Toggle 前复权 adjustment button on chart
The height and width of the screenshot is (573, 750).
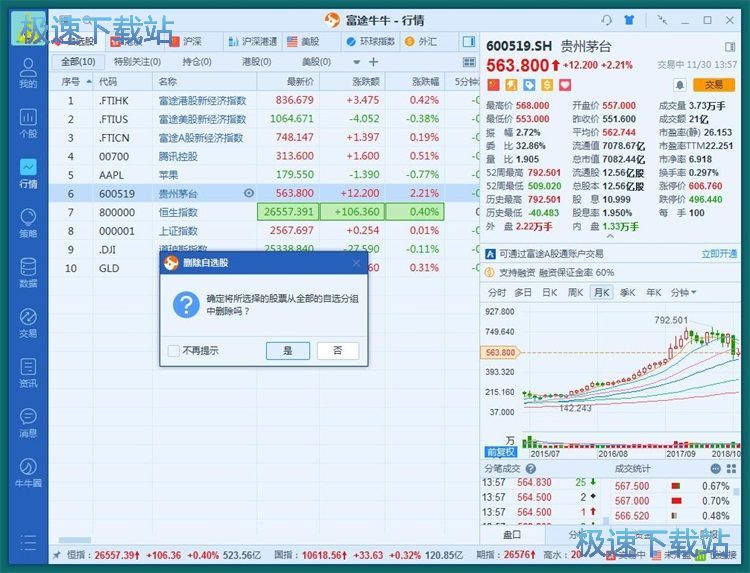(501, 452)
